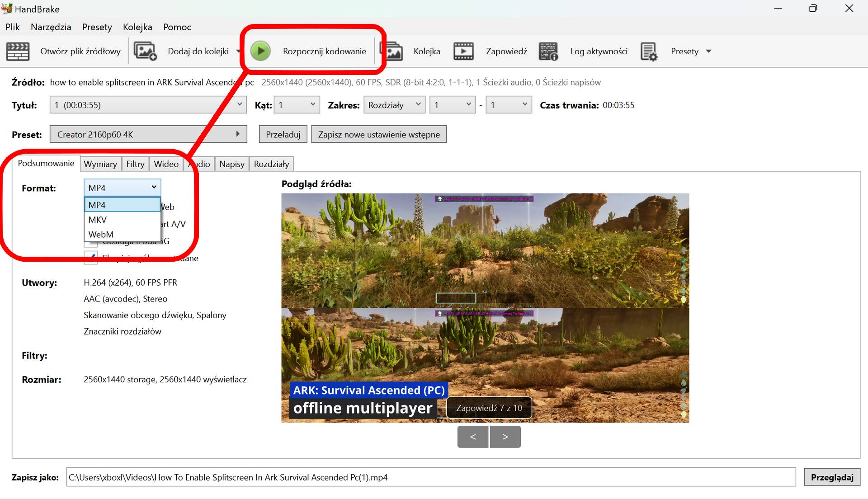The width and height of the screenshot is (868, 499).
Task: Click Otwórz plik źródłowy
Action: tap(80, 51)
